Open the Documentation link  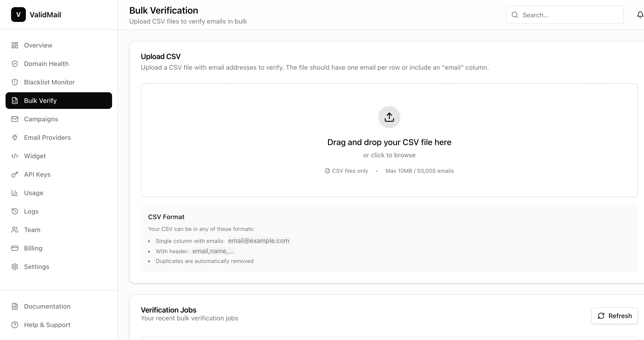pos(47,306)
